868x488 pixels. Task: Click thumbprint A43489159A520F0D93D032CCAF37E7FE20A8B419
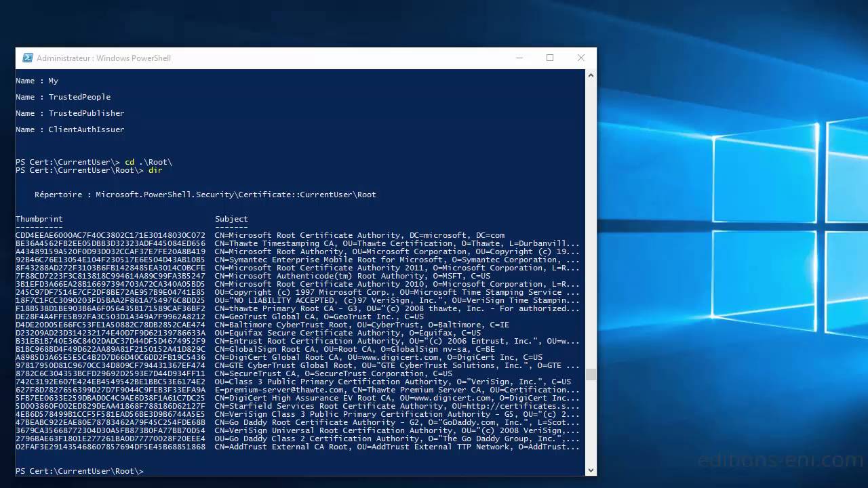point(111,251)
